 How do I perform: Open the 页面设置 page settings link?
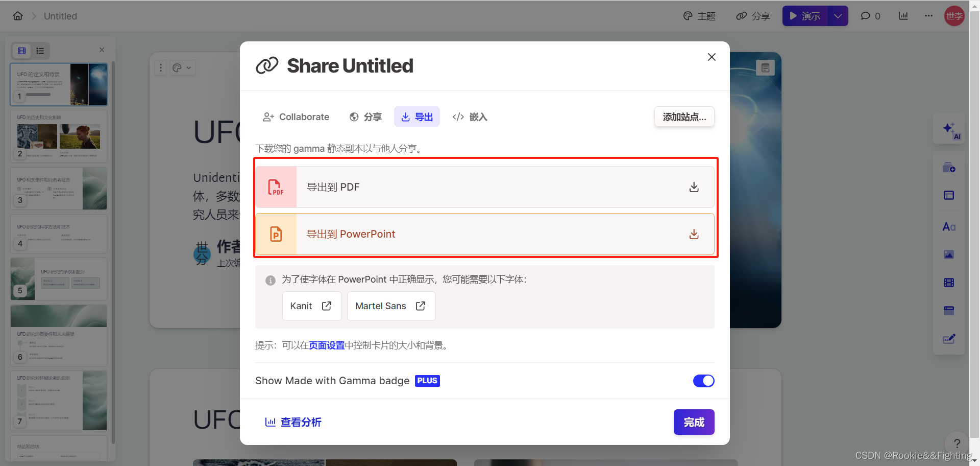(x=327, y=345)
